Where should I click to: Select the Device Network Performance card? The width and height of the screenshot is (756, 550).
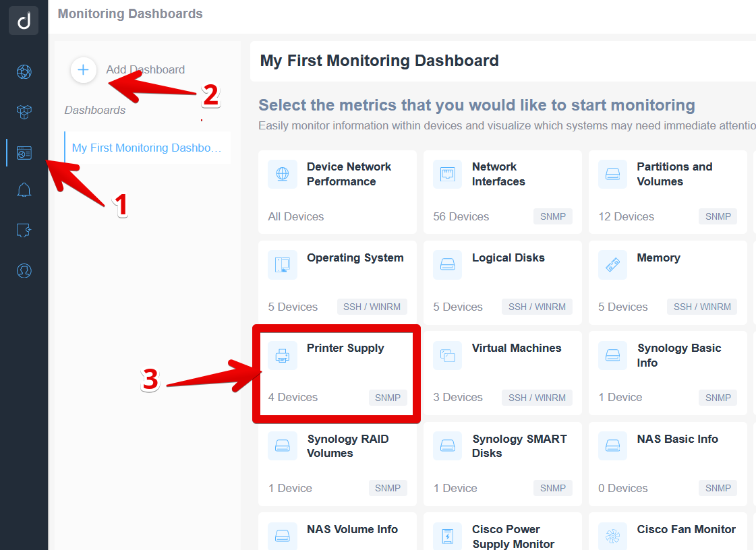tap(337, 192)
